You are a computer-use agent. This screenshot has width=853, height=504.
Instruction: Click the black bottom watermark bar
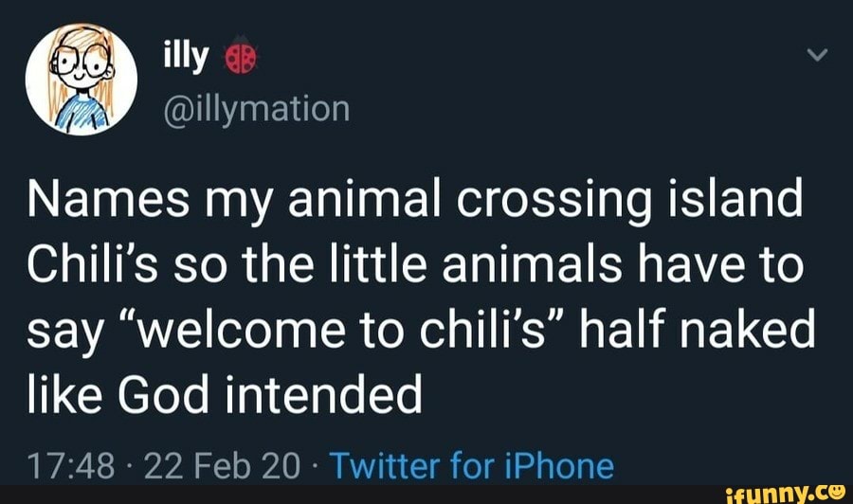click(x=426, y=495)
